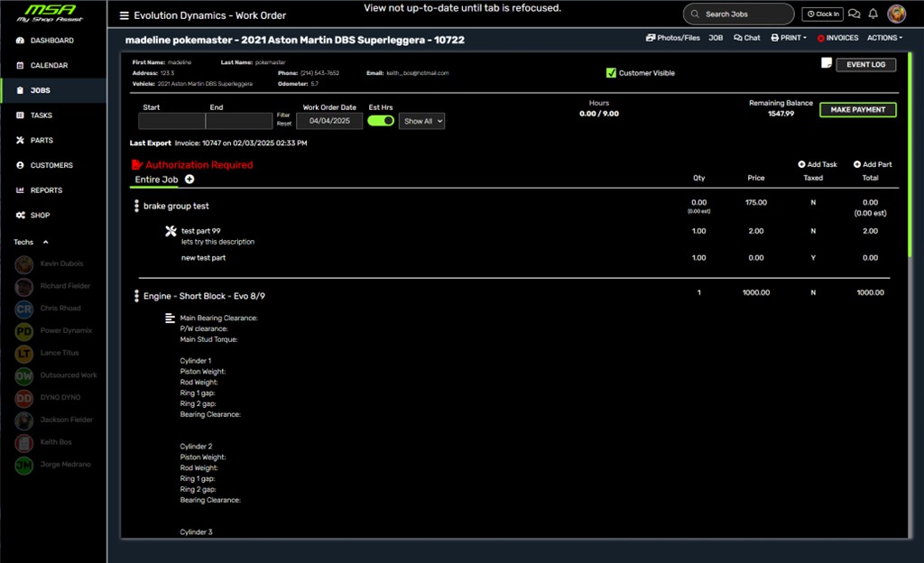Open the notifications bell
This screenshot has width=924, height=563.
873,14
